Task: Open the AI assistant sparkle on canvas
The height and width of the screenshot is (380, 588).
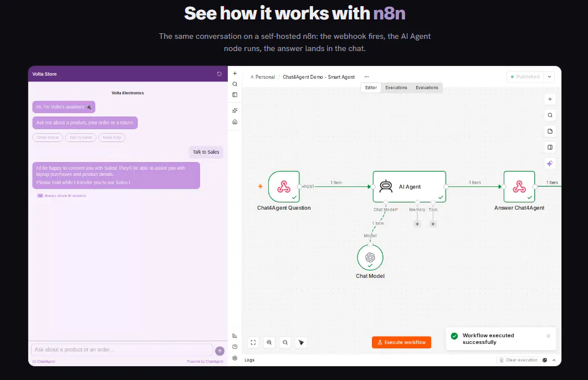Action: [x=550, y=163]
